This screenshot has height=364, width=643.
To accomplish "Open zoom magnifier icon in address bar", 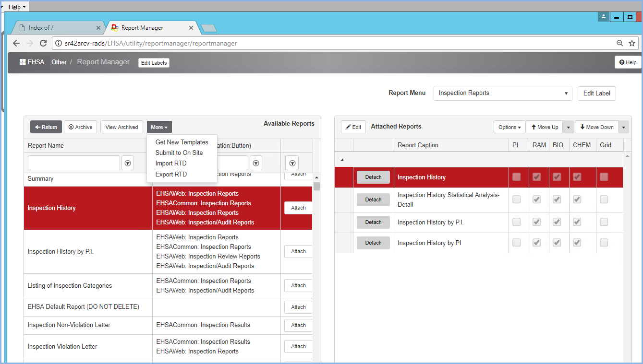I will 620,43.
